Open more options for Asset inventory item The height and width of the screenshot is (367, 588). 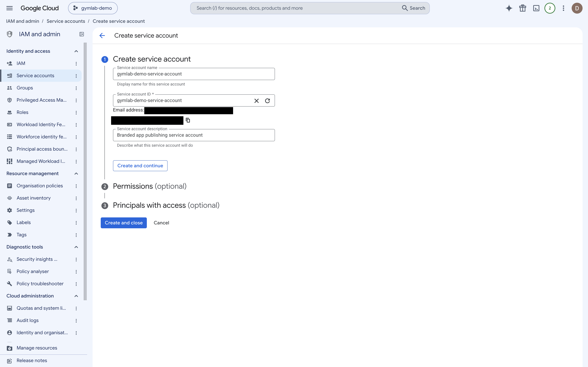[76, 198]
